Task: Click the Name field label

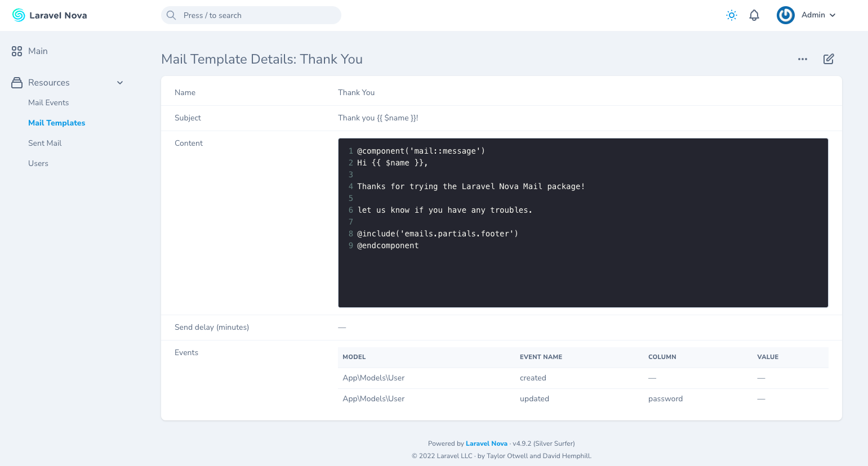Action: click(x=185, y=92)
